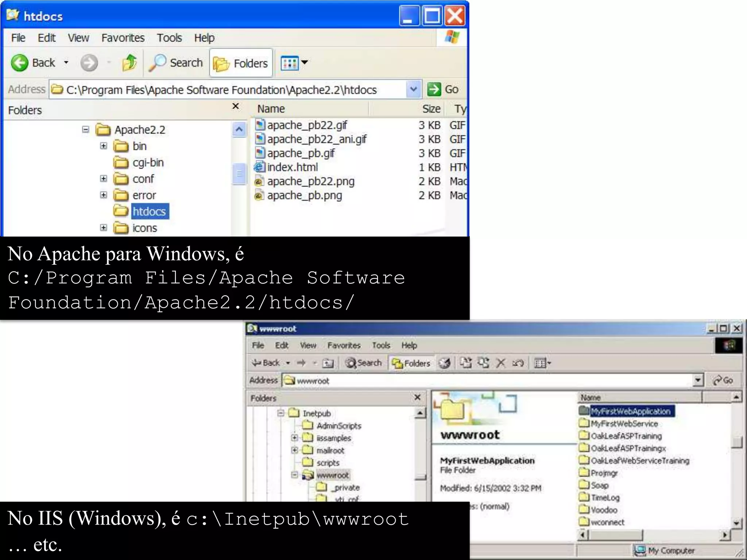Image resolution: width=747 pixels, height=560 pixels.
Task: Click the htdocs folder tree scrollbar thumb
Action: [x=239, y=174]
